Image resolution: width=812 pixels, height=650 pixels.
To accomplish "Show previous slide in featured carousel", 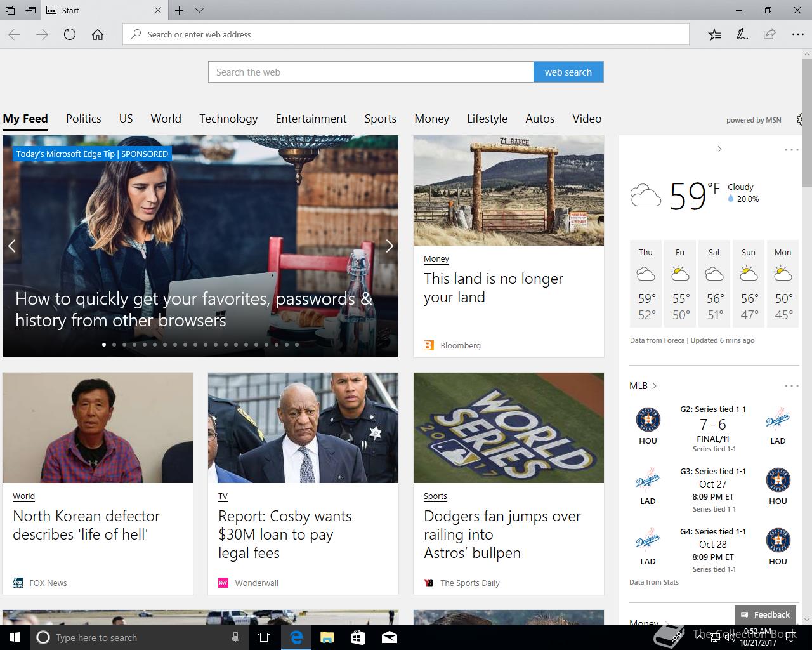I will pyautogui.click(x=11, y=246).
